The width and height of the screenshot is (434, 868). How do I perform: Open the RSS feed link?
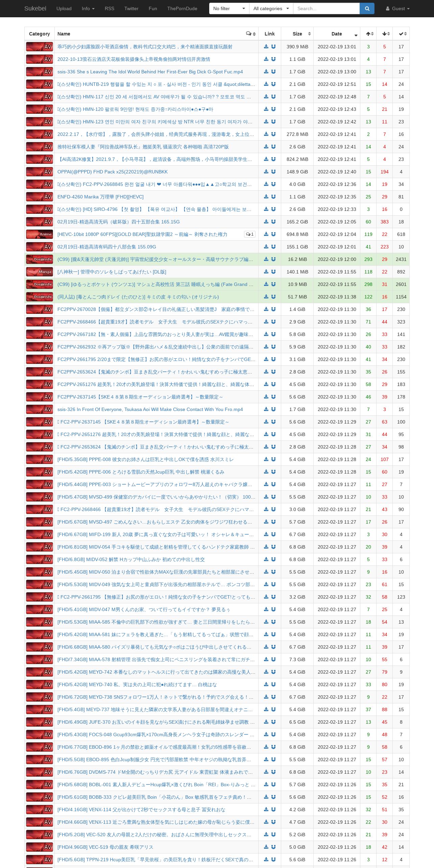[x=110, y=8]
